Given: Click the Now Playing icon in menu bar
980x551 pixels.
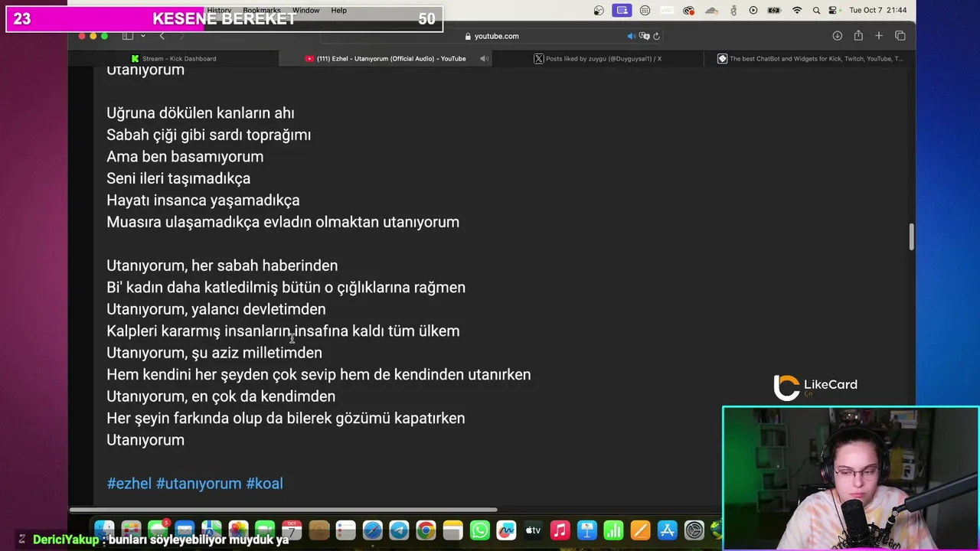Looking at the screenshot, I should [753, 10].
